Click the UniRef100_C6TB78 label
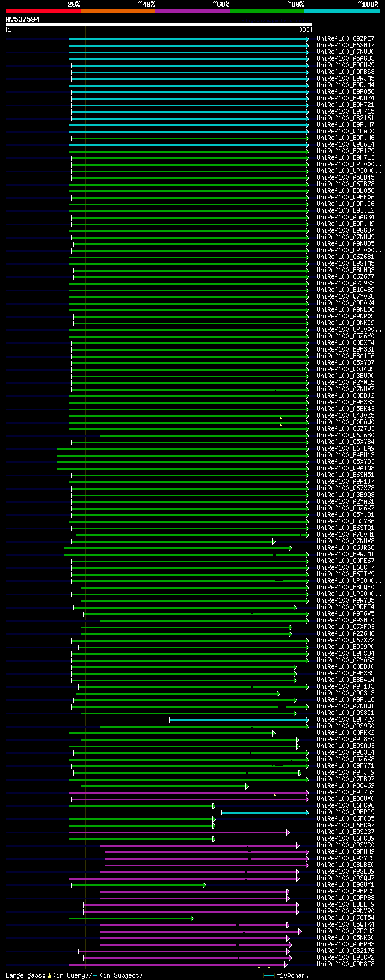 [345, 184]
